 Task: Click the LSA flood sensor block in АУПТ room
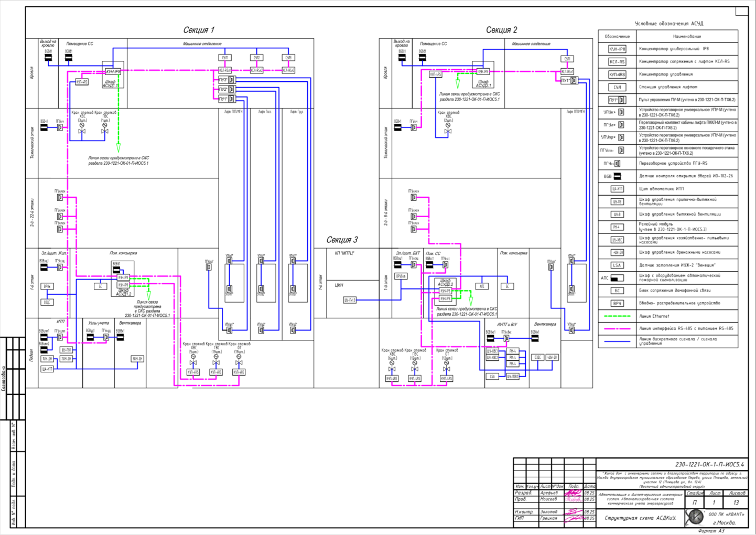pyautogui.click(x=492, y=376)
